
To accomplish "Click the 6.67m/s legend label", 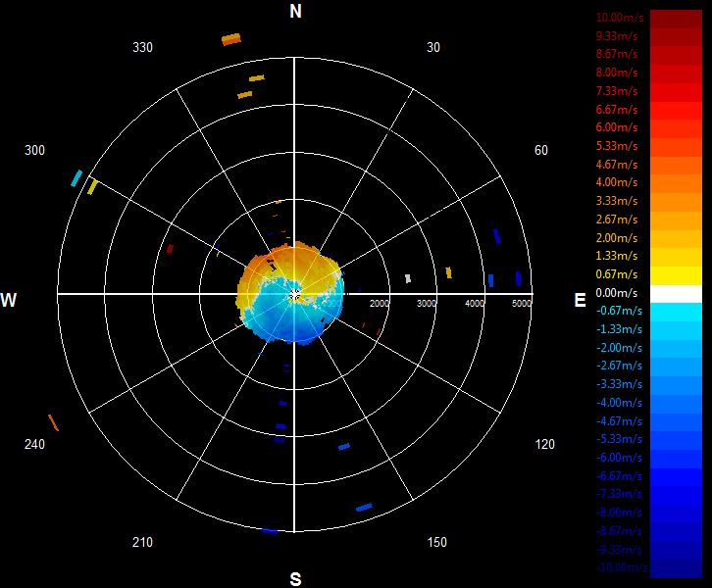I will pos(617,110).
